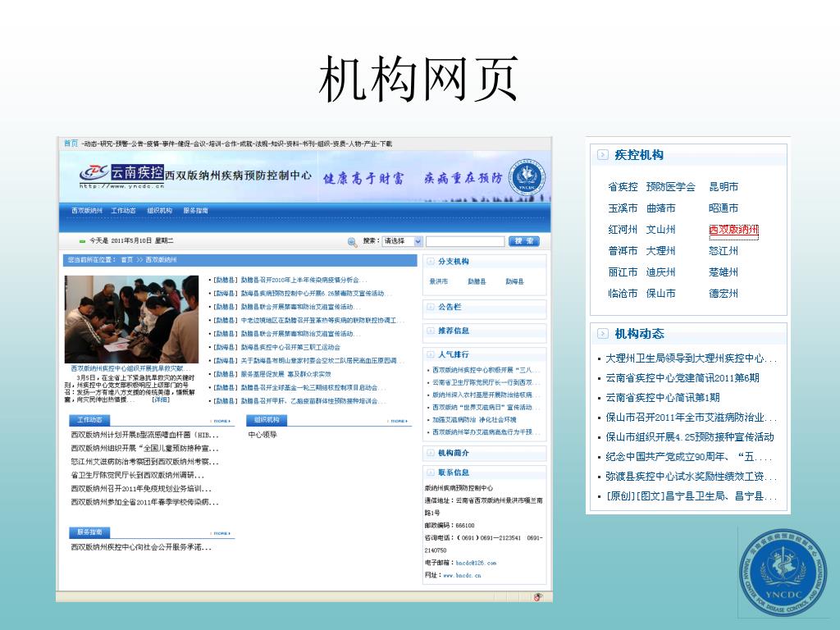The width and height of the screenshot is (840, 630).
Task: Open 云南省疾控中心简讯第1期
Action: click(662, 398)
